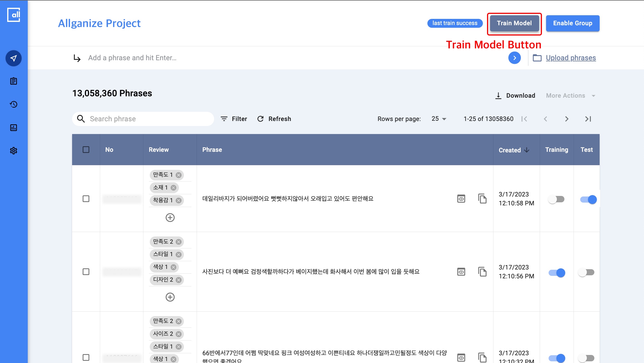The height and width of the screenshot is (363, 644).
Task: Click the search magnifier icon
Action: (81, 119)
